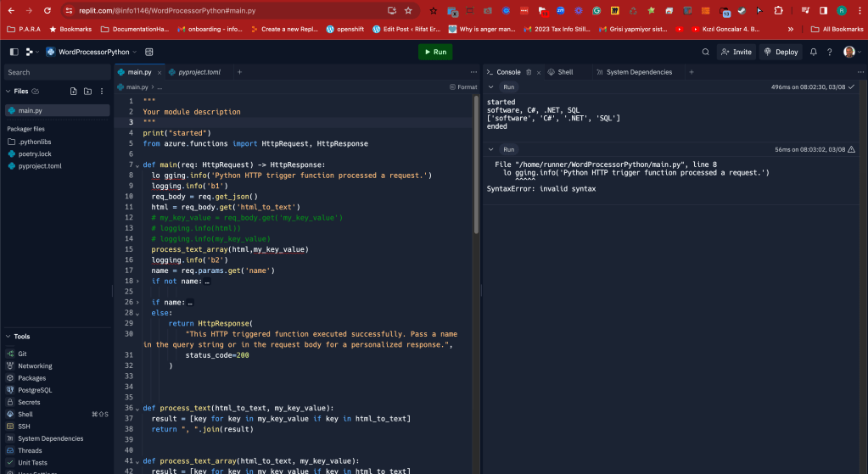The height and width of the screenshot is (474, 868).
Task: Collapse the first Run output at 08:02:30
Action: click(490, 86)
